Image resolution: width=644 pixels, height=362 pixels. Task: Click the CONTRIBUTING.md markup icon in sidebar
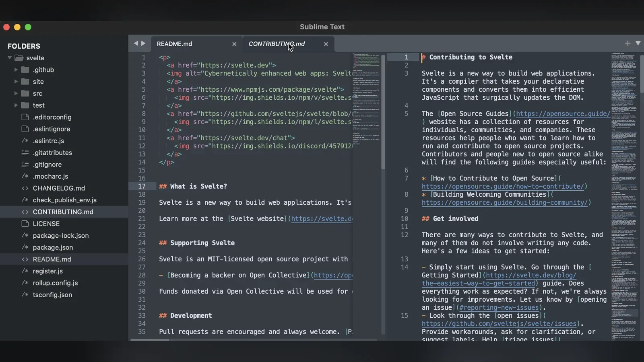(x=25, y=212)
